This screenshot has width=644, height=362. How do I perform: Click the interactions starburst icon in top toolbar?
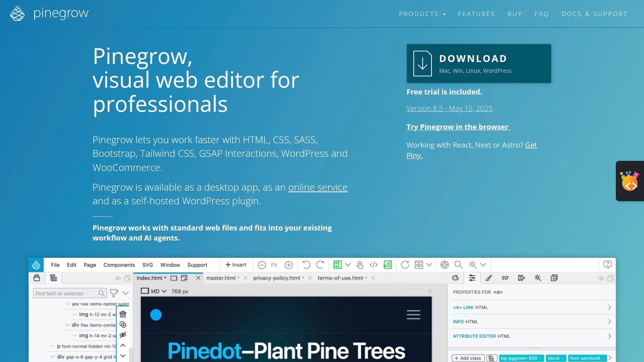(x=473, y=265)
